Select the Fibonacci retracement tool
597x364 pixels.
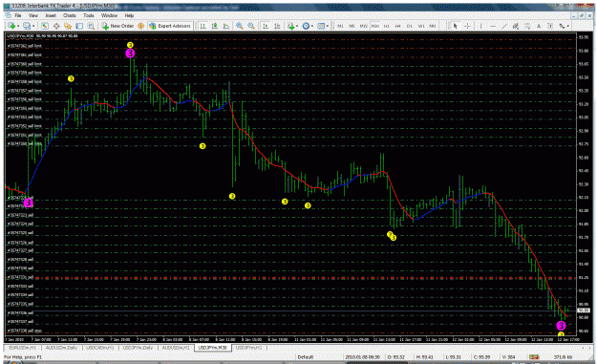pyautogui.click(x=527, y=26)
